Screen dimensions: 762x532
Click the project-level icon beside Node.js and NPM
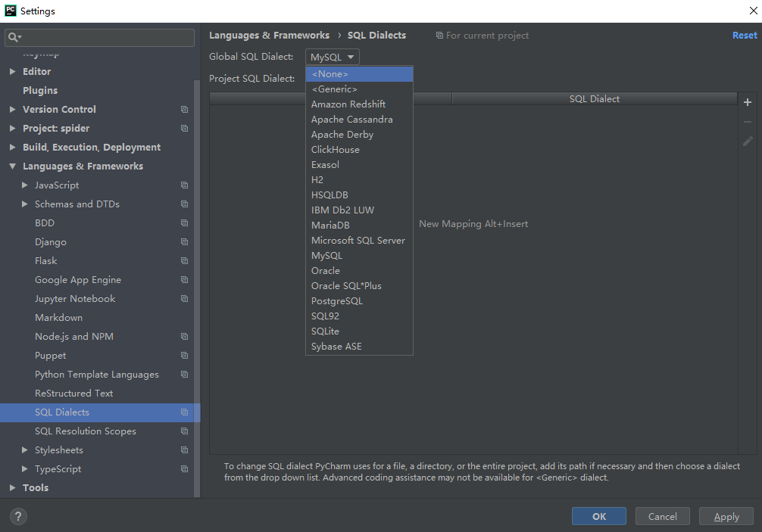click(184, 337)
